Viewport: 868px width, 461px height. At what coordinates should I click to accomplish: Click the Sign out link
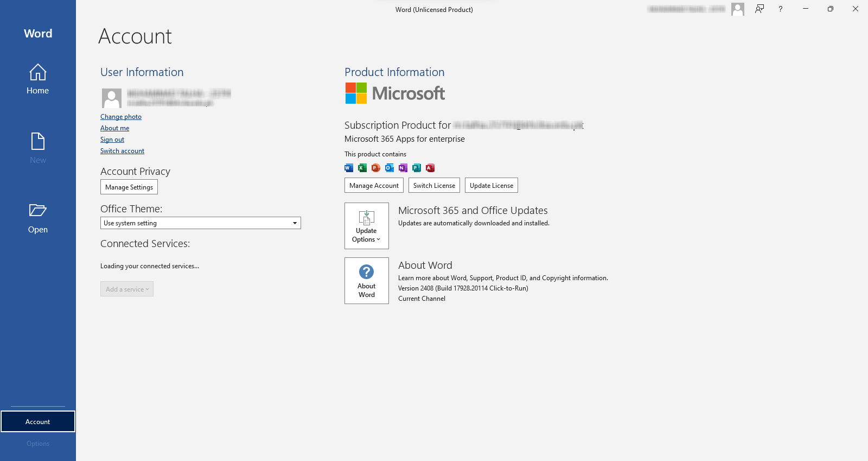point(112,140)
